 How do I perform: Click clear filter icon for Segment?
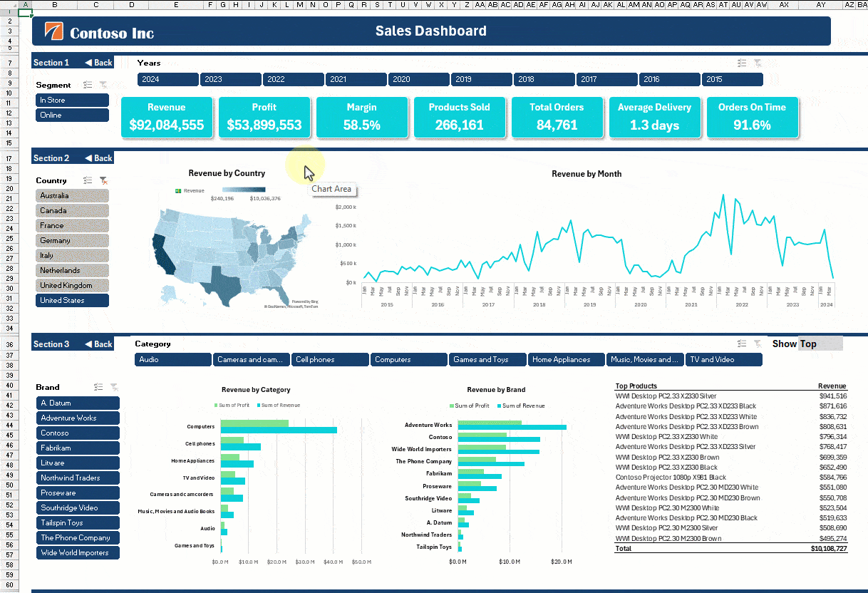(x=103, y=85)
